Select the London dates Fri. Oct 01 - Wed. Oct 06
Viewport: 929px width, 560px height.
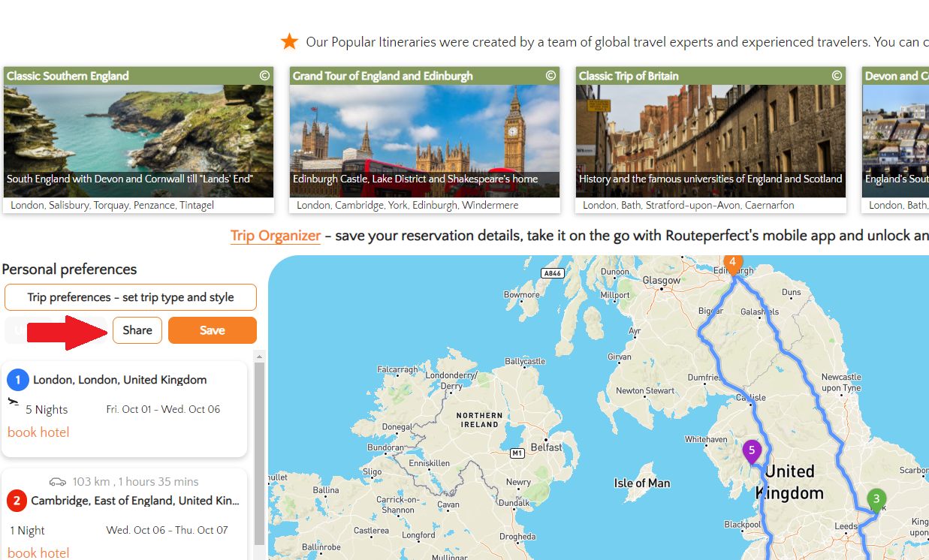click(x=163, y=409)
